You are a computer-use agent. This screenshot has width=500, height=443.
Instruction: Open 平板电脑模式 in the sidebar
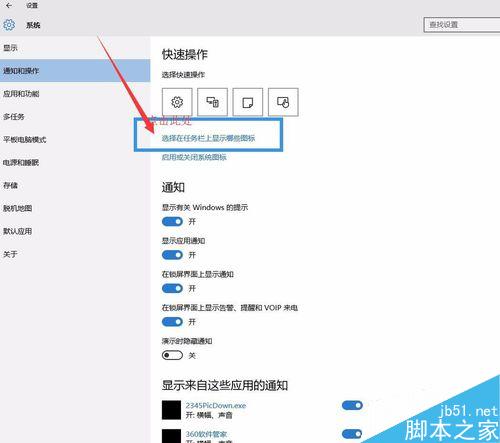75,139
